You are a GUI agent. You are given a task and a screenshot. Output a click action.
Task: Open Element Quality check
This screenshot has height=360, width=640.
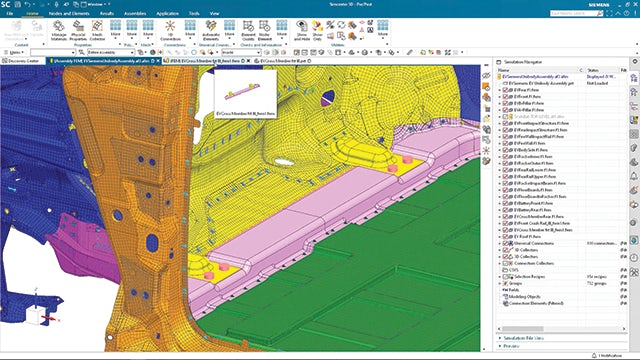[248, 31]
